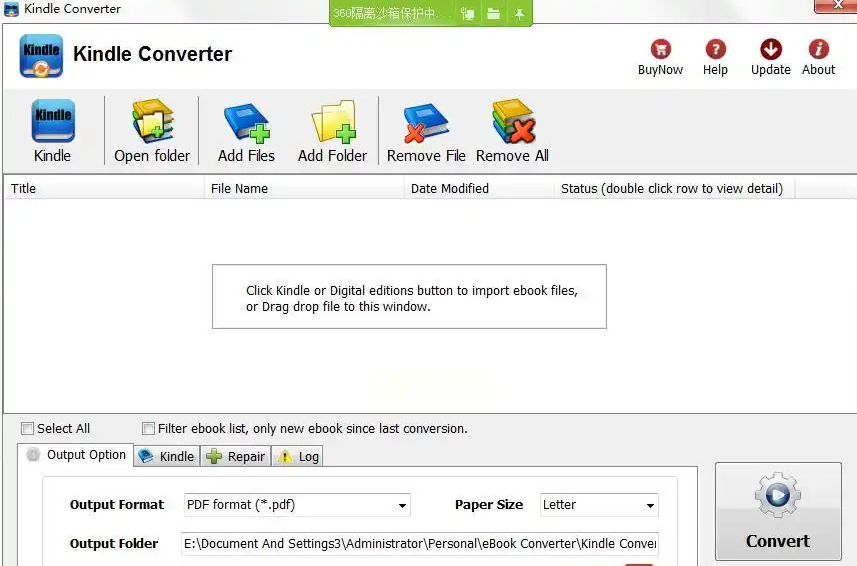
Task: Click the title bar application icon
Action: 11,9
